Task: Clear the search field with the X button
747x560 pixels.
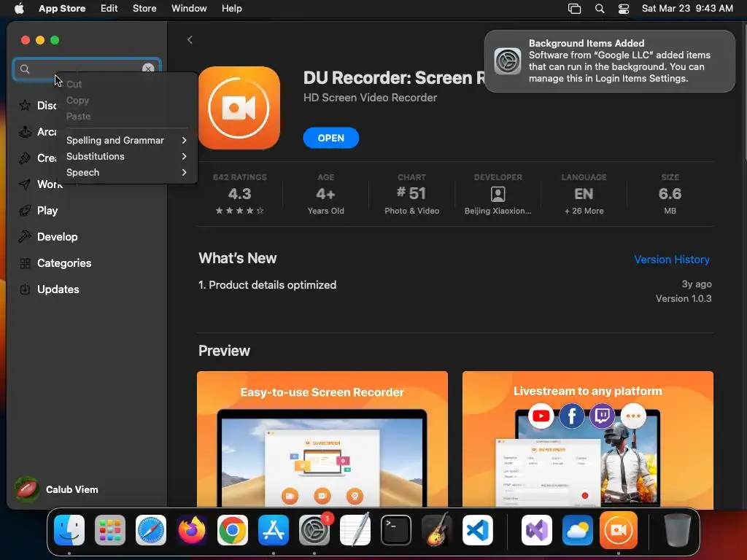Action: (x=148, y=69)
